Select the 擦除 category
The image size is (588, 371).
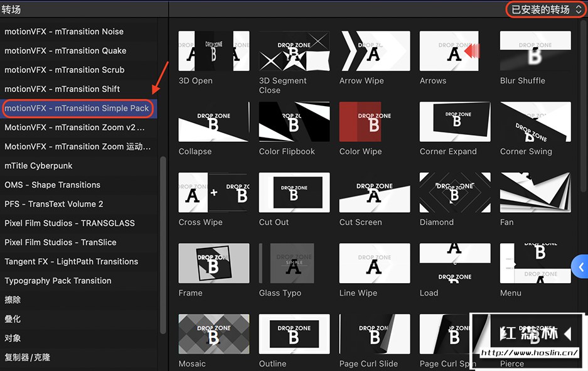pyautogui.click(x=78, y=299)
